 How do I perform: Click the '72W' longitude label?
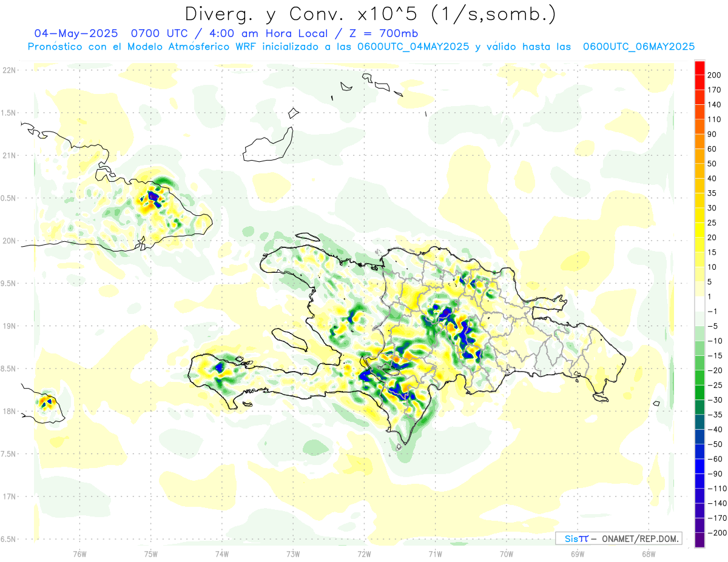point(364,554)
